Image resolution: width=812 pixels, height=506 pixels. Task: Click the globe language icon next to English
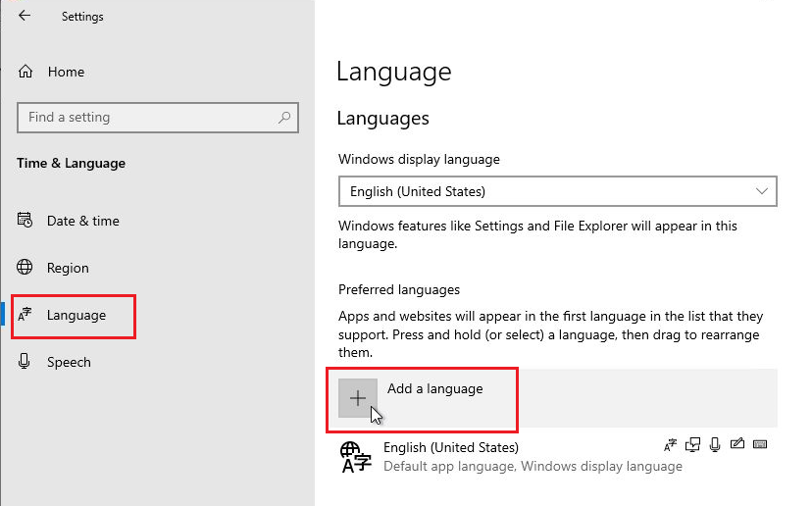click(356, 457)
